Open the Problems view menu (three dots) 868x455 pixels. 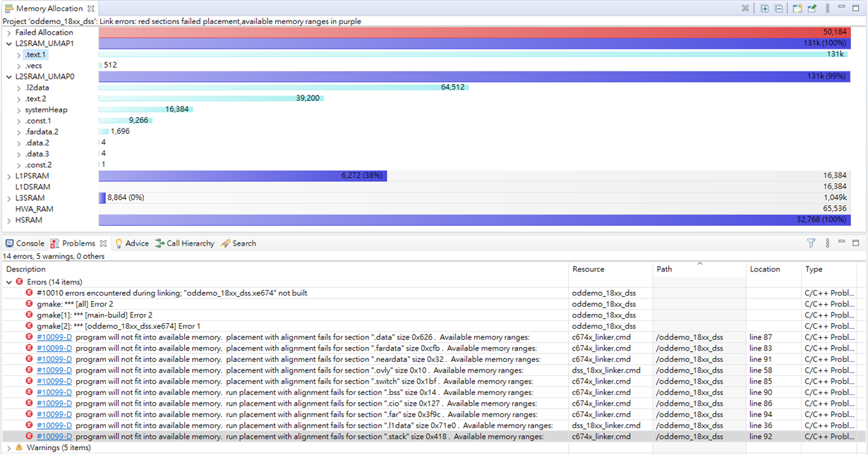point(828,243)
